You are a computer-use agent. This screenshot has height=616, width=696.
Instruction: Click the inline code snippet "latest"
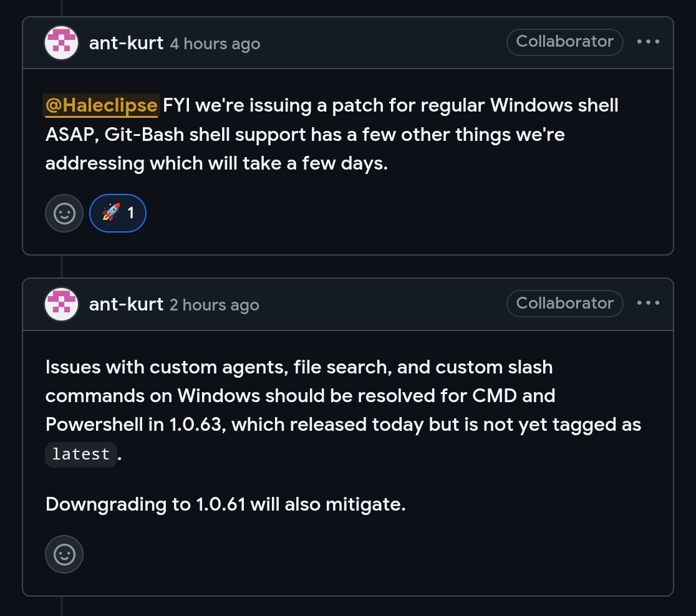pos(81,455)
